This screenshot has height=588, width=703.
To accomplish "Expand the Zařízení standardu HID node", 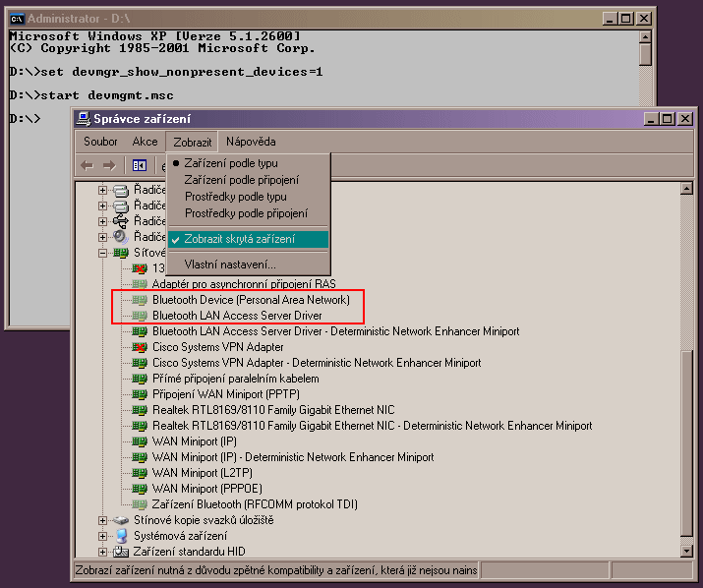I will [x=102, y=552].
